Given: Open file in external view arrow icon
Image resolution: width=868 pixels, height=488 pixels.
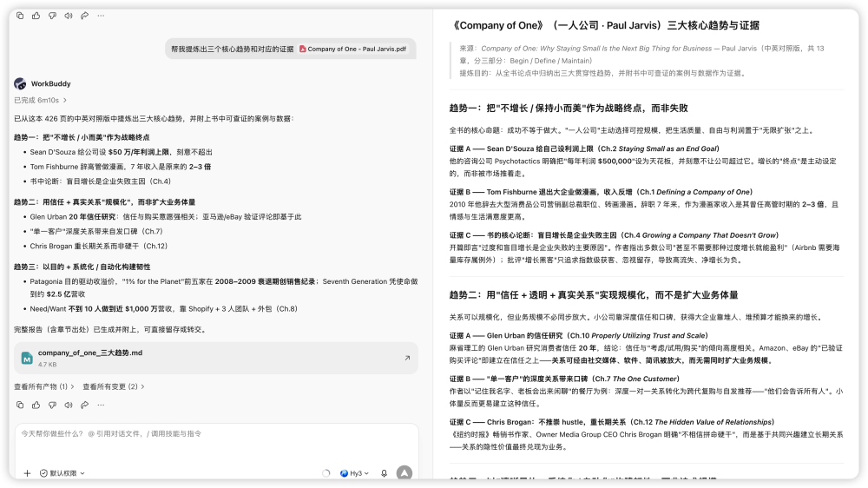Looking at the screenshot, I should [407, 358].
